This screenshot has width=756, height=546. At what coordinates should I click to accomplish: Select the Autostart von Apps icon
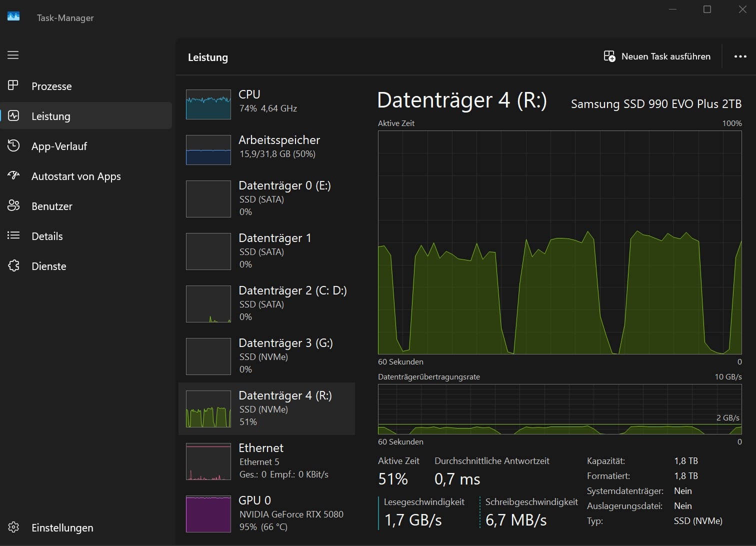pos(13,175)
